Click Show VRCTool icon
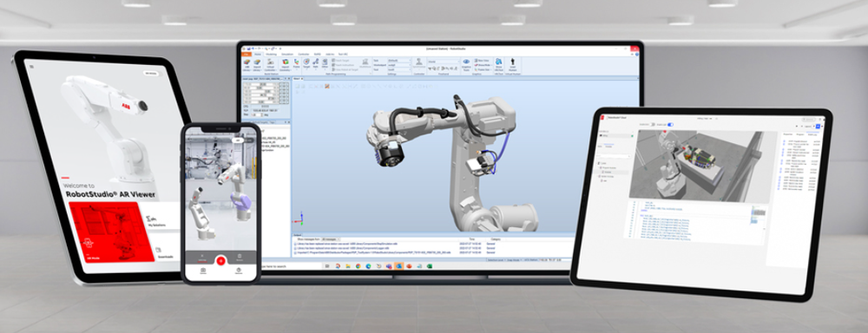This screenshot has width=868, height=333. coord(498,65)
